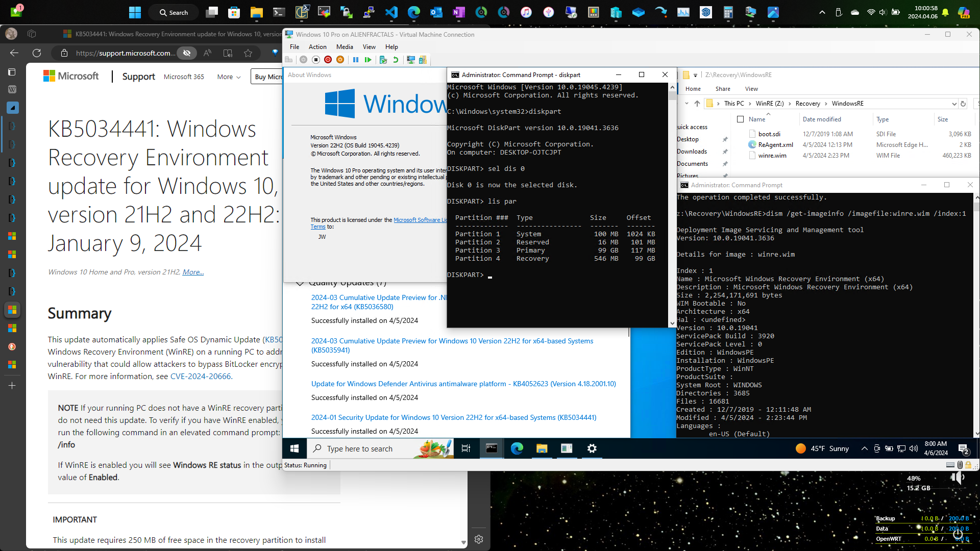Open File Explorer from the guest taskbar
The image size is (980, 551).
coord(542,448)
